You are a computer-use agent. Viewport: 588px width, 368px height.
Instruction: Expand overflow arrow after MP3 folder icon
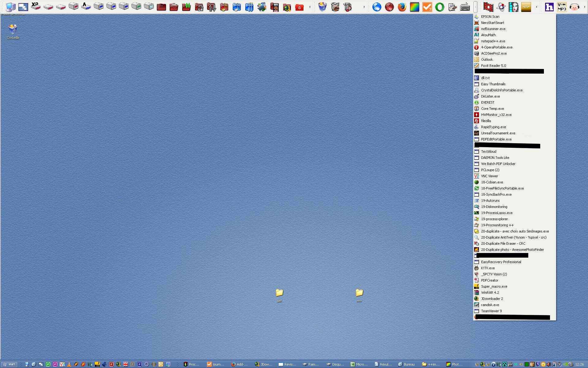pyautogui.click(x=364, y=7)
